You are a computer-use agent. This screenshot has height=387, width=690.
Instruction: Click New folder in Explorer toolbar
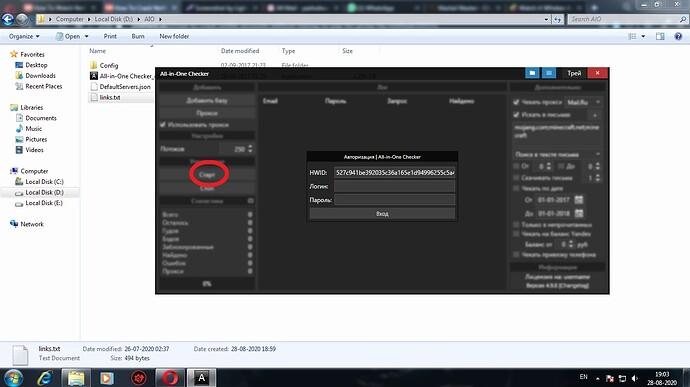(x=174, y=37)
